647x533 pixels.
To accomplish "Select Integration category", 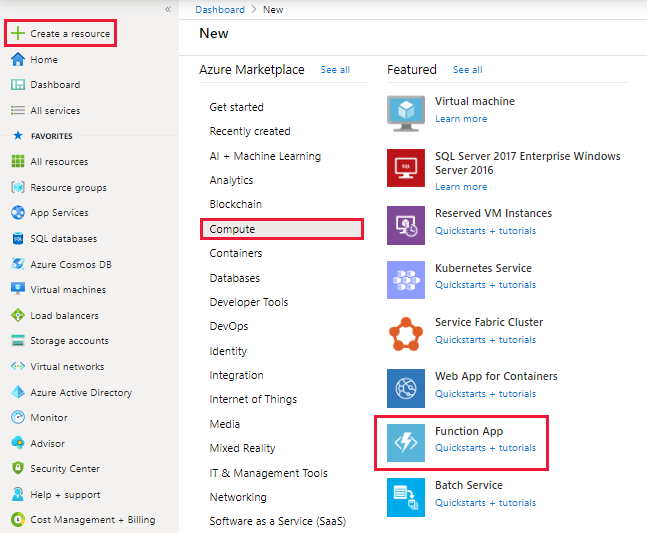I will point(236,375).
